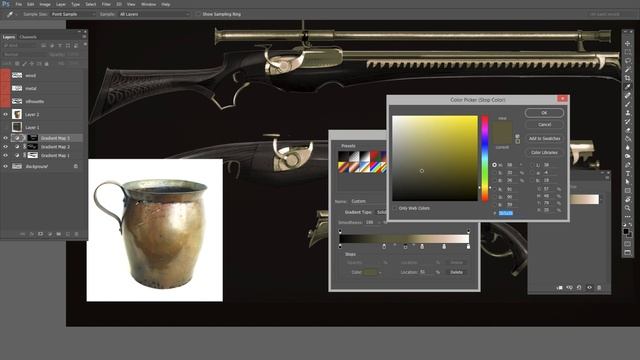Viewport: 640px width, 360px height.
Task: Select the S saturation radio button
Action: tap(495, 173)
